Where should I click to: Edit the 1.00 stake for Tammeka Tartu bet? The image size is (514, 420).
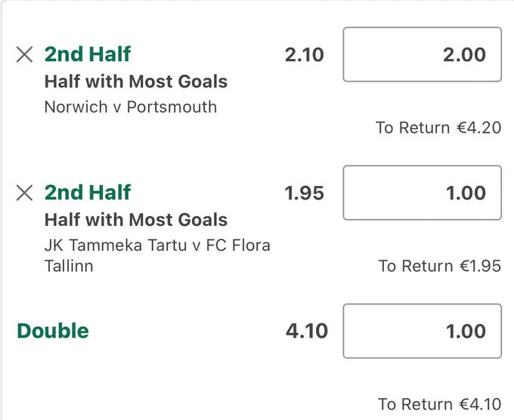(423, 193)
